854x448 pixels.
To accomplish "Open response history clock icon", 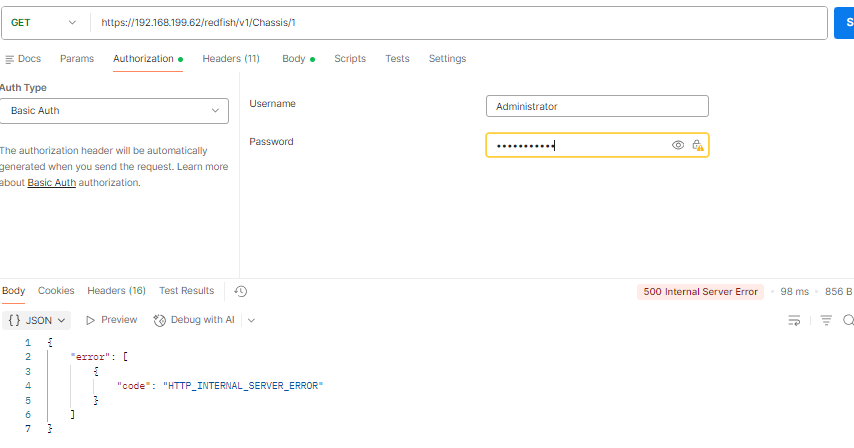I will 240,291.
